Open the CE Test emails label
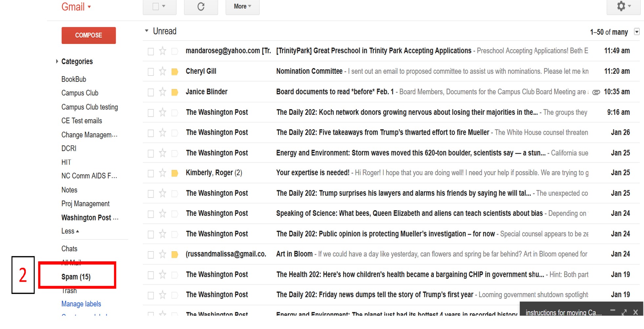 pyautogui.click(x=82, y=121)
